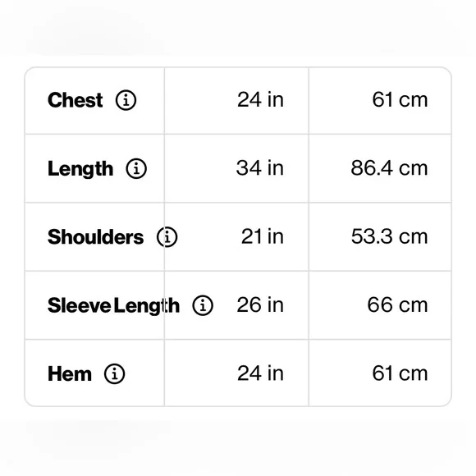Open the Sleeve Length info icon
The width and height of the screenshot is (476, 476).
coord(203,305)
